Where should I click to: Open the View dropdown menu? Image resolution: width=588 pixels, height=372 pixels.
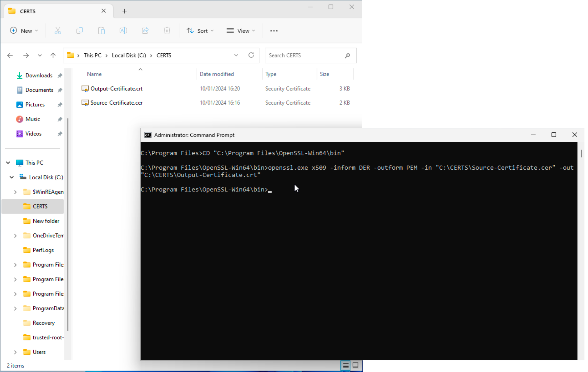(241, 31)
